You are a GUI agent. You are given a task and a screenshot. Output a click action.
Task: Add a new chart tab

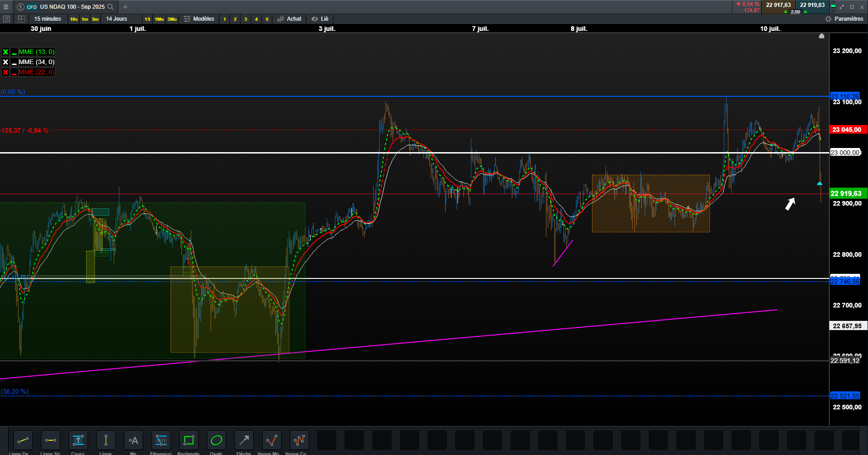pos(125,7)
